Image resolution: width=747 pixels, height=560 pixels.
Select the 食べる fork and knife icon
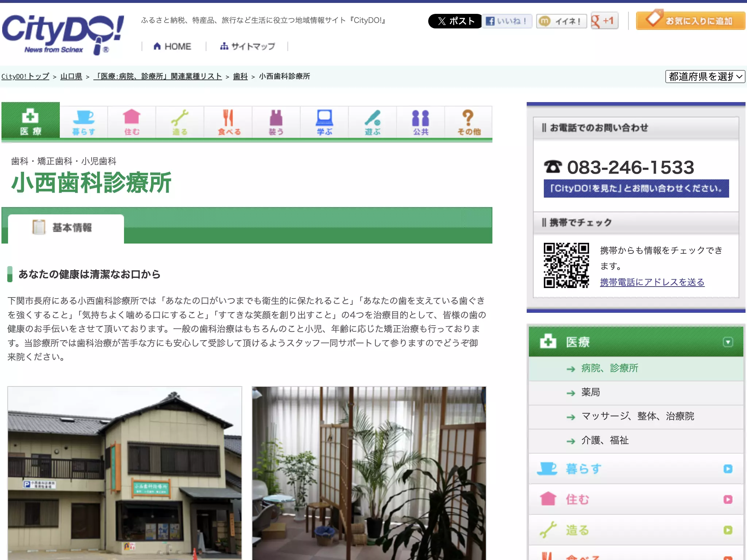pos(228,122)
